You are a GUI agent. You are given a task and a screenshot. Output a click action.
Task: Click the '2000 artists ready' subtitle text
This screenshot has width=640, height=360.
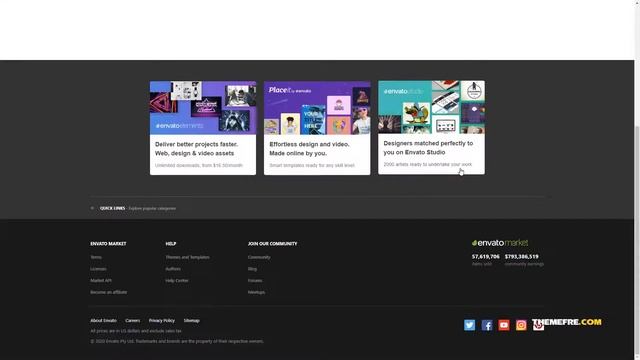[x=428, y=164]
